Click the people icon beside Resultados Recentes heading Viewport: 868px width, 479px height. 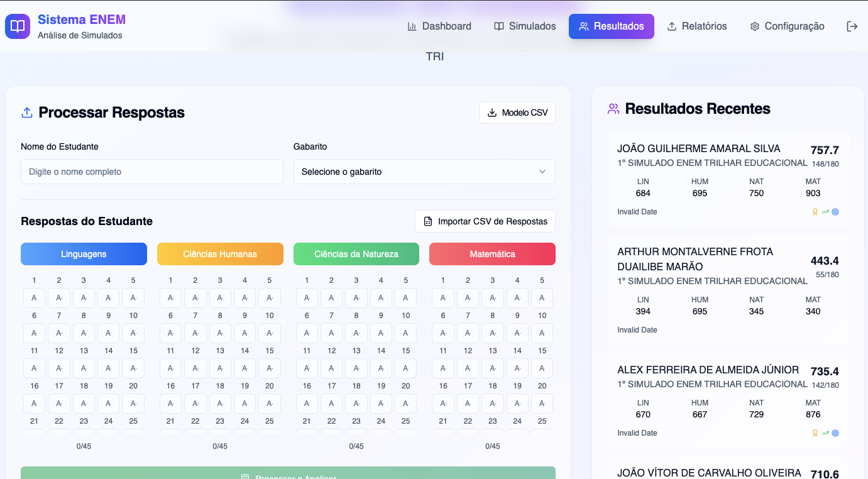click(x=613, y=109)
